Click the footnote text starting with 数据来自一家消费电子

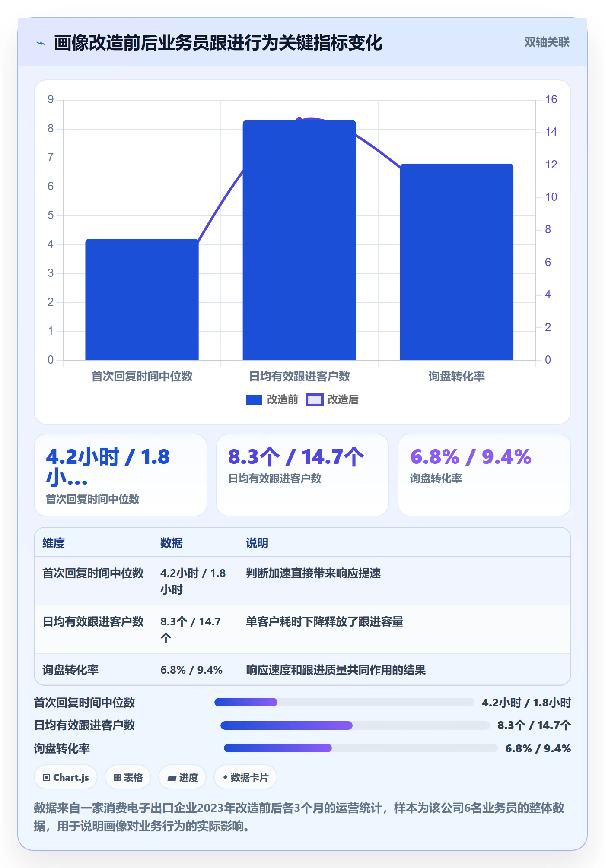coord(299,817)
